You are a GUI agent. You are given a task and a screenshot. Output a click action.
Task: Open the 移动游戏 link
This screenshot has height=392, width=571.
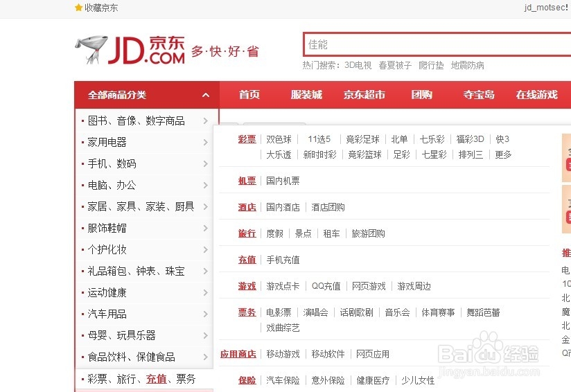pos(283,355)
